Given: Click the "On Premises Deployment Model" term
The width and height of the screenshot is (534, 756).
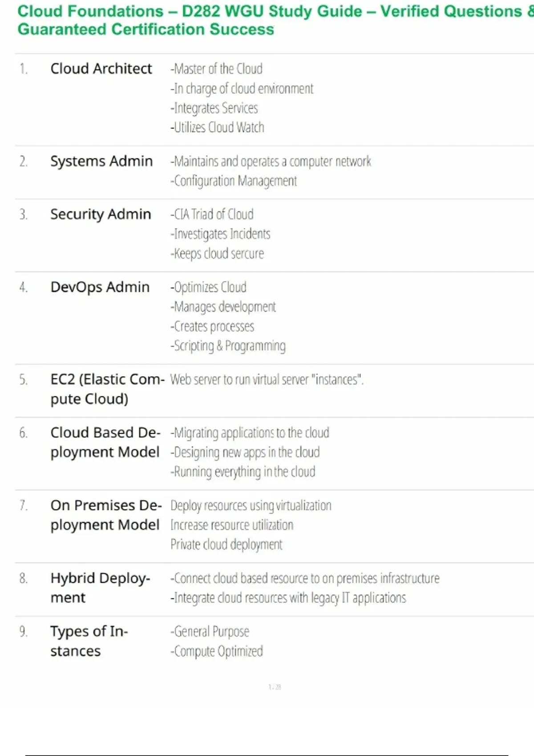Looking at the screenshot, I should point(105,515).
